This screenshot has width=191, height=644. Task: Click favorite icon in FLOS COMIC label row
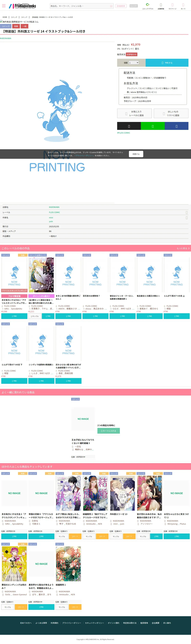[x=187, y=212]
